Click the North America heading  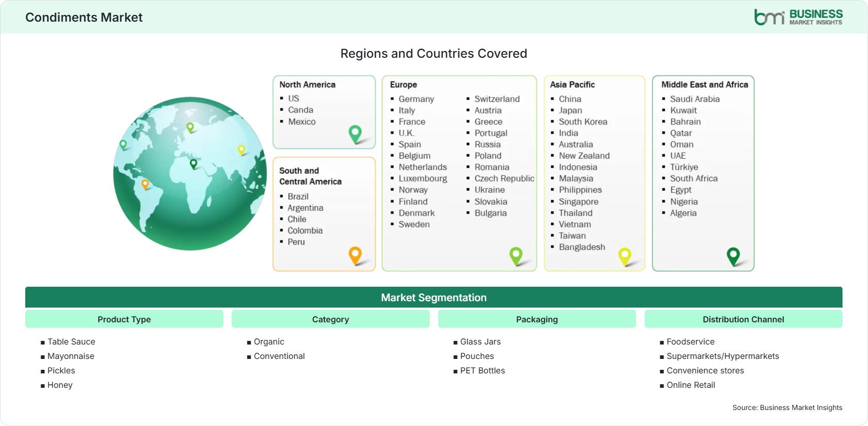tap(307, 85)
